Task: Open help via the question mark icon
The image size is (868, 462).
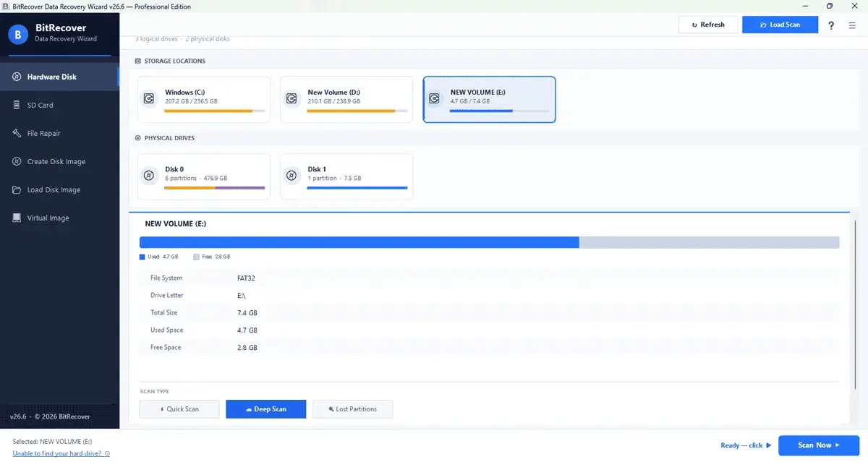Action: click(832, 25)
